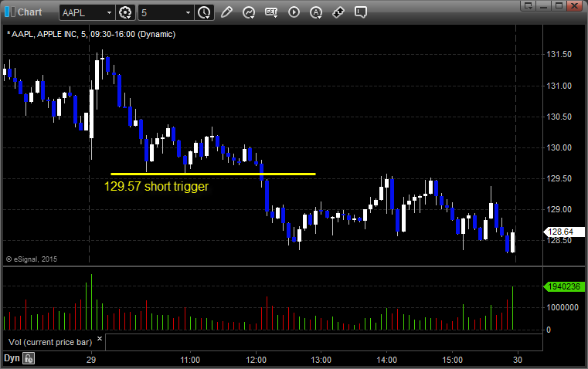Click the 128.64 current price marker
The width and height of the screenshot is (588, 369).
click(x=563, y=232)
